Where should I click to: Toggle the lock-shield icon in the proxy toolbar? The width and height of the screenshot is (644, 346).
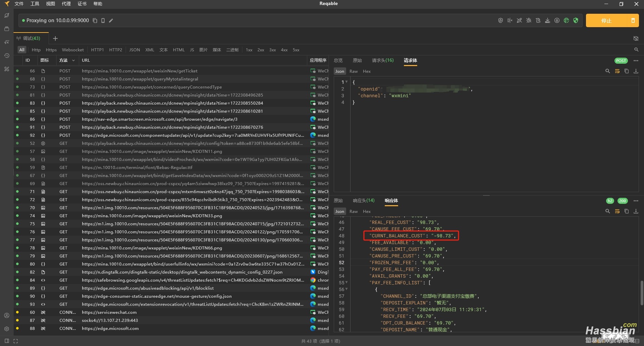tap(500, 20)
